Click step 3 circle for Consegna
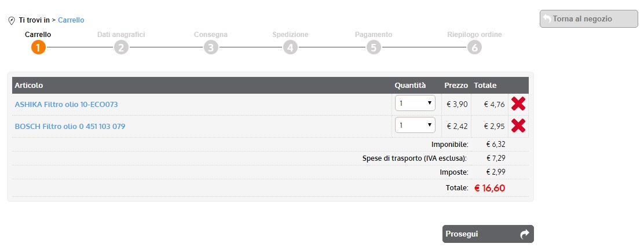The width and height of the screenshot is (644, 251). pos(211,47)
